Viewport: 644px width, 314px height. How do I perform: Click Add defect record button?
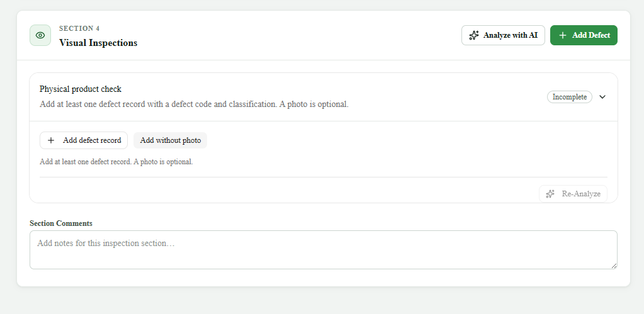tap(84, 140)
